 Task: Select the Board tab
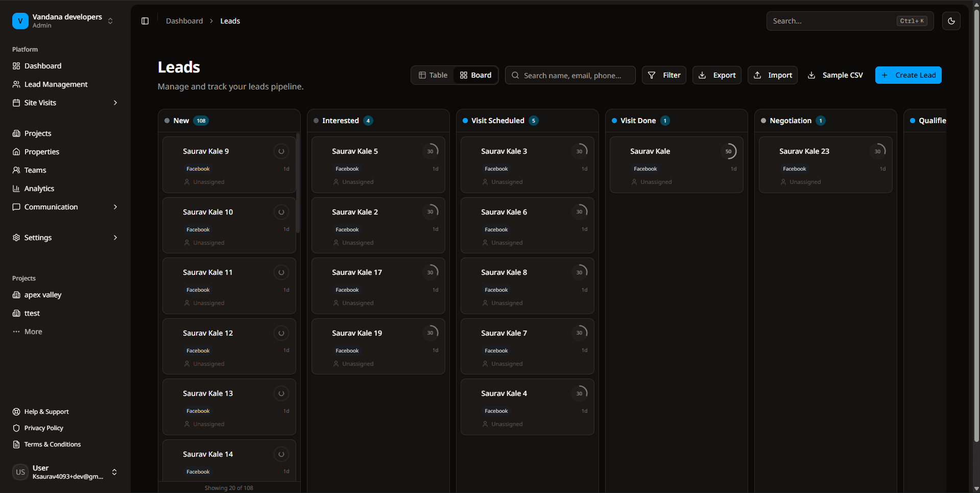tap(475, 75)
